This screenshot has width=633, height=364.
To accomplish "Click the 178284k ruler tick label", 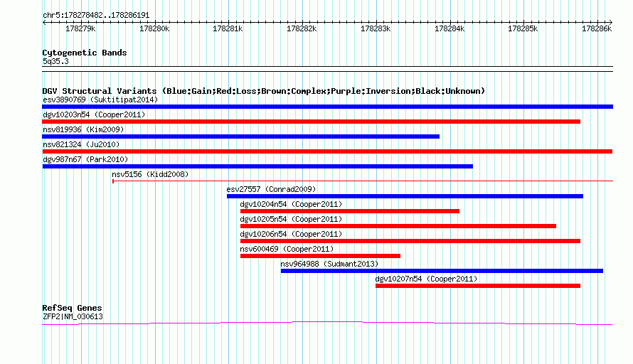I will coord(450,28).
